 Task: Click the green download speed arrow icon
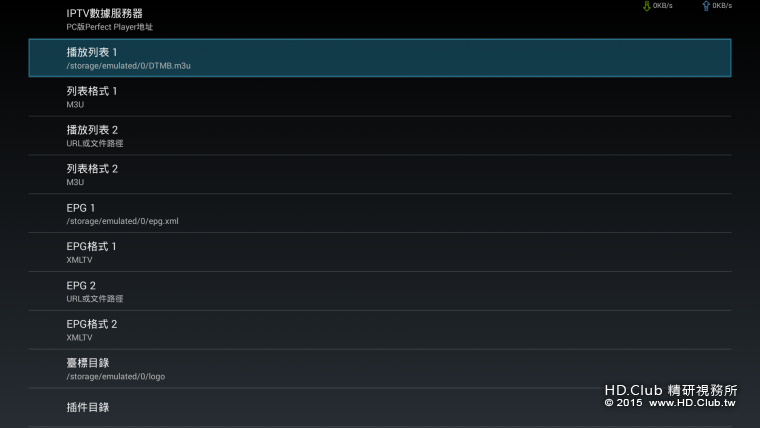(647, 6)
